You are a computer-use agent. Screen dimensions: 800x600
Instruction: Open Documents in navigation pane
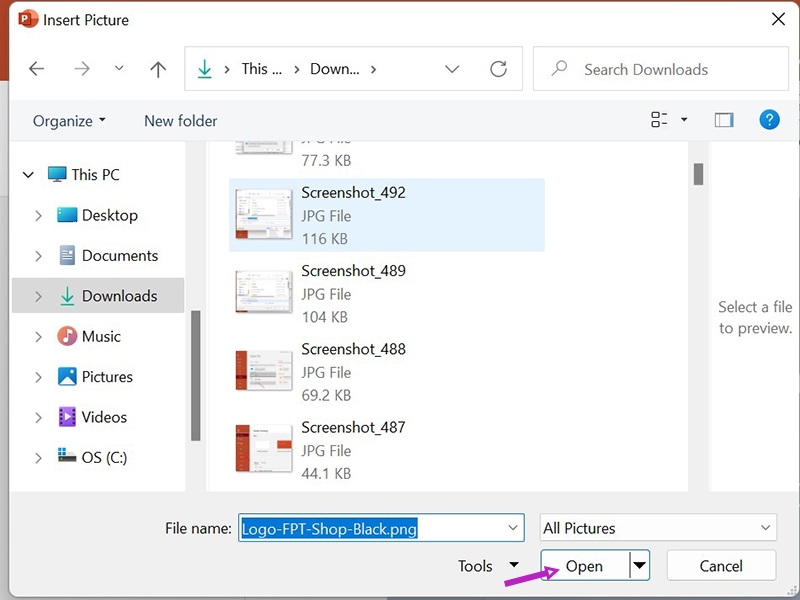click(120, 256)
